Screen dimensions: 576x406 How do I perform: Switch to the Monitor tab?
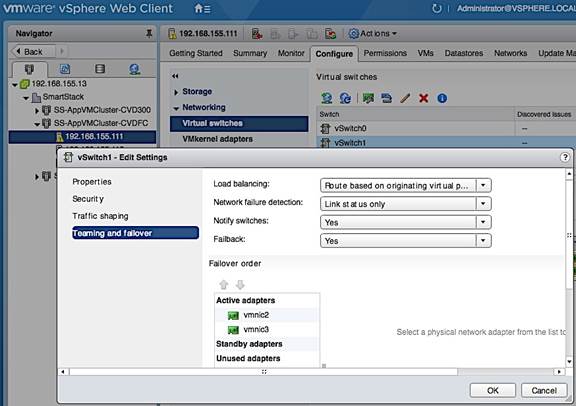291,53
